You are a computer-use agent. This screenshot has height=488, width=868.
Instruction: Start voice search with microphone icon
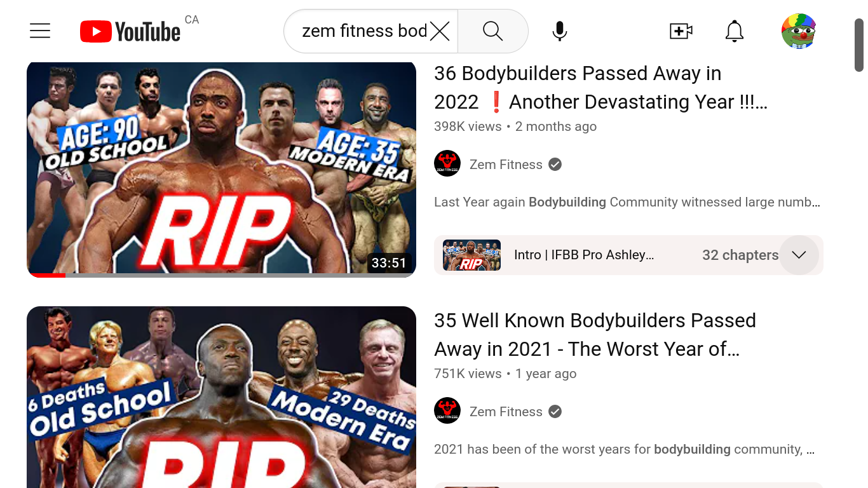click(559, 30)
